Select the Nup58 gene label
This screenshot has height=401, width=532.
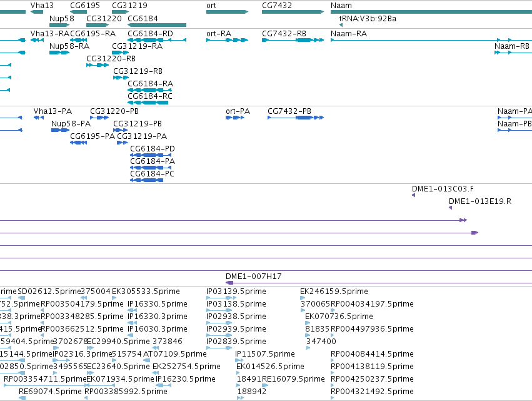coord(61,18)
